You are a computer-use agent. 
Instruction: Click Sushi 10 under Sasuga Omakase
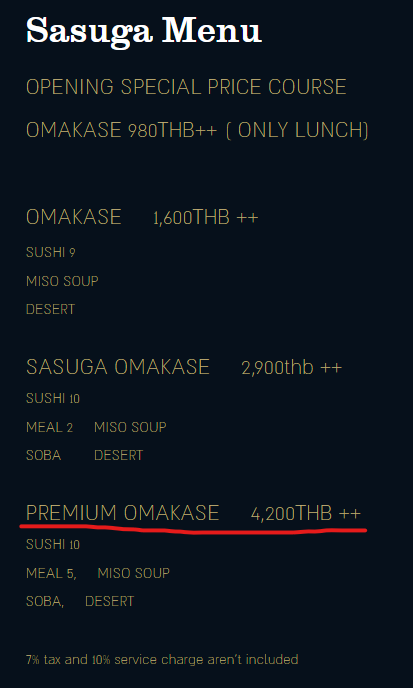pos(53,398)
